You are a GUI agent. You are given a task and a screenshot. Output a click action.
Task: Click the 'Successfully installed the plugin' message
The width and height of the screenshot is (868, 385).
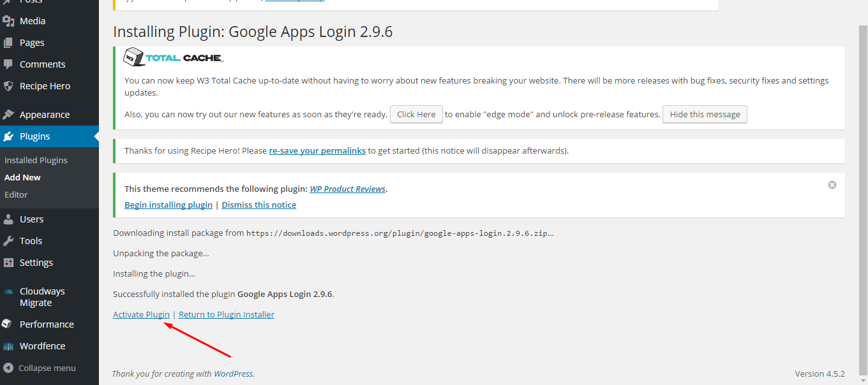pos(223,294)
